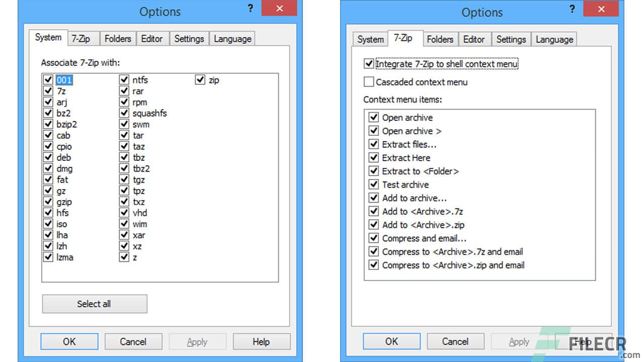The image size is (644, 362).
Task: Uncheck Compress and email option
Action: [x=373, y=238]
